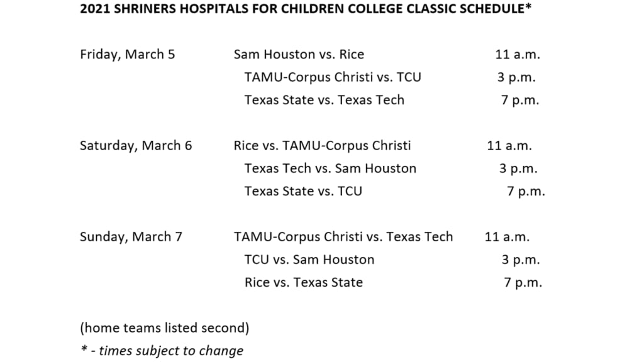Screen dimensions: 644x362
Task: Click the Sam Houston vs. Rice matchup
Action: coord(299,54)
